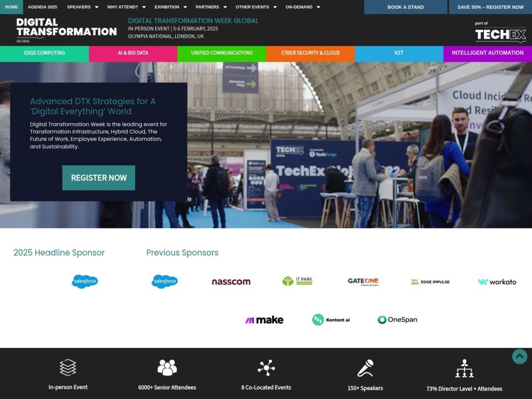The width and height of the screenshot is (532, 399).
Task: Open the Kontent.ai sponsor logo
Action: 331,320
